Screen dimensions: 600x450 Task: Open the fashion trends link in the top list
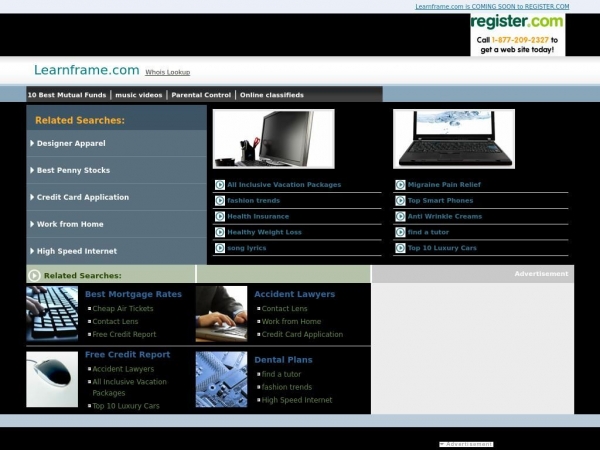point(254,201)
